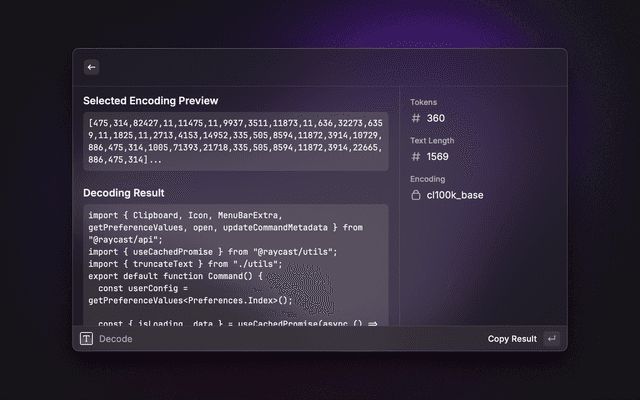Select the 360 token count value
Viewport: 640px width, 400px height.
[436, 118]
